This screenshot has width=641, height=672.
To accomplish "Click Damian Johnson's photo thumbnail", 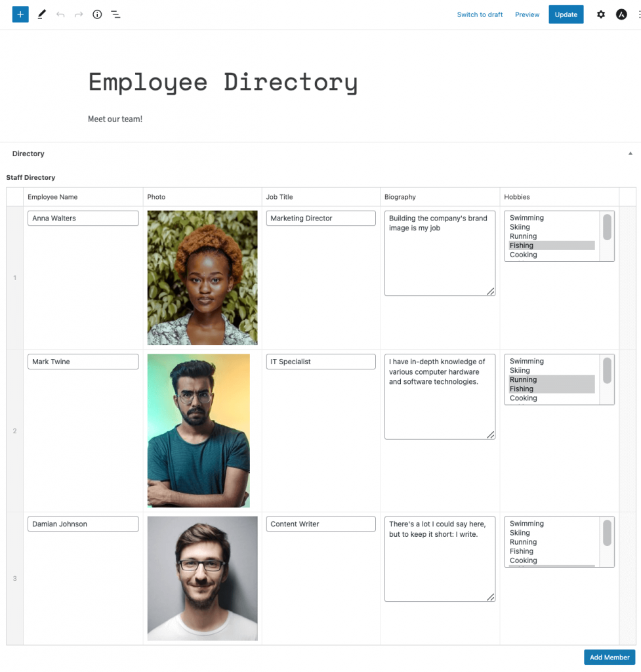I will (x=202, y=579).
